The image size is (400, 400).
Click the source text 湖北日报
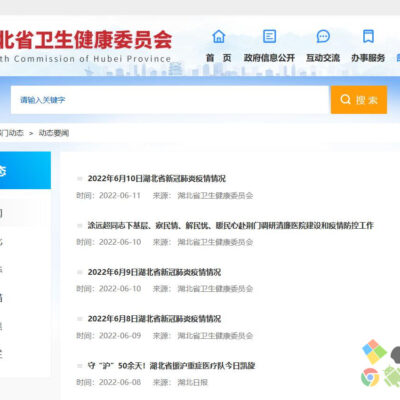point(192,382)
